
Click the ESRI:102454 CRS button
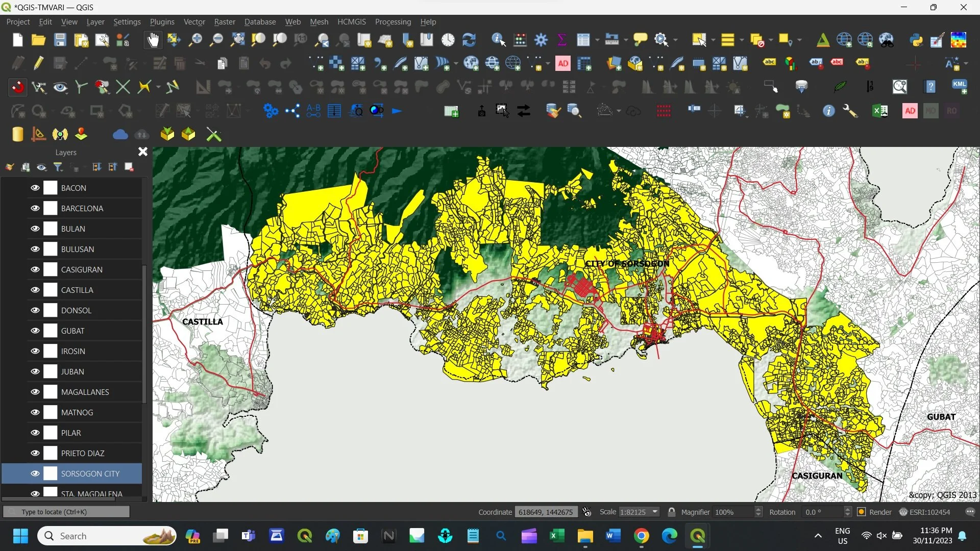(x=925, y=512)
